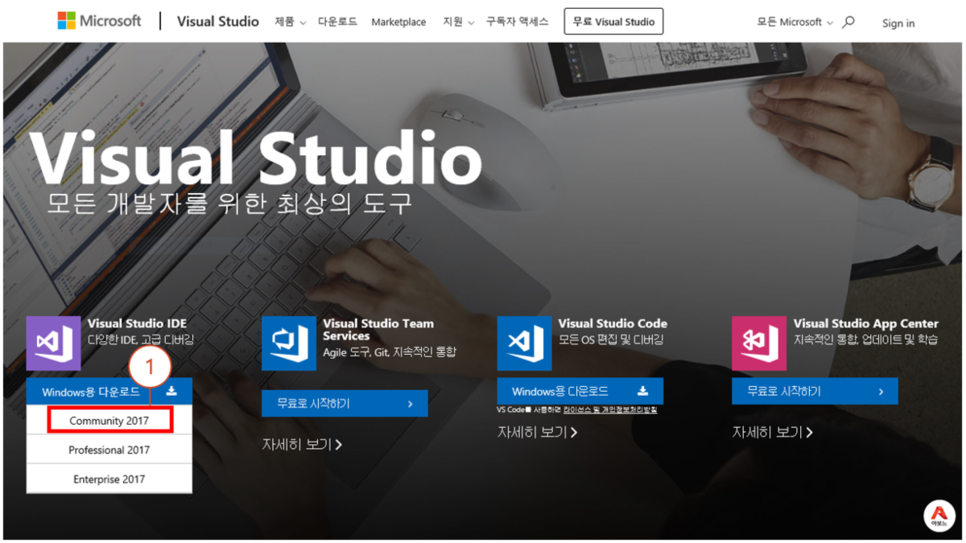Open the 다운로드 nav item
Screen dimensions: 966x543
coord(337,22)
